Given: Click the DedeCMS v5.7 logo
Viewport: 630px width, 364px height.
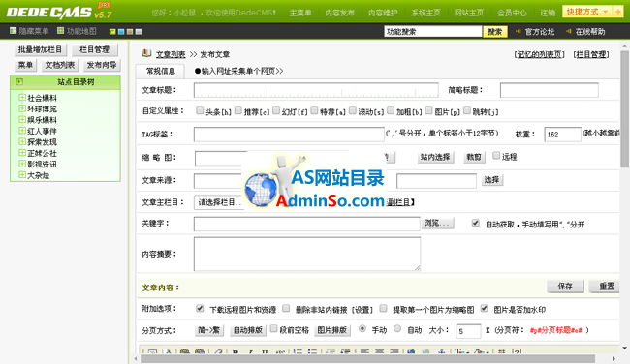Looking at the screenshot, I should (x=59, y=12).
